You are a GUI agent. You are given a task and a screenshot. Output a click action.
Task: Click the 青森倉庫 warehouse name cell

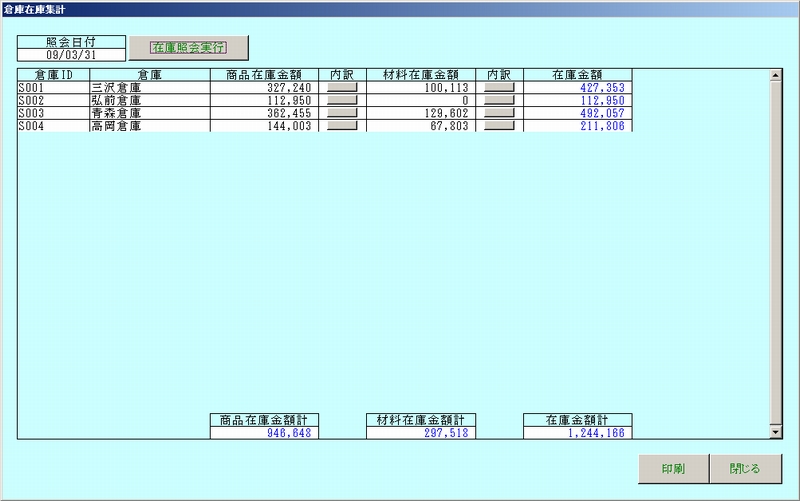tap(149, 114)
